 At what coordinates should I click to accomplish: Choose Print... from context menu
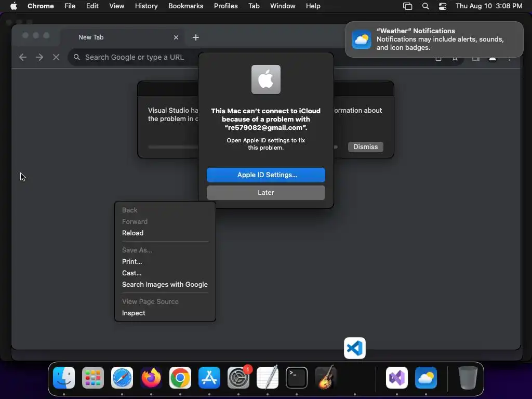(x=132, y=262)
